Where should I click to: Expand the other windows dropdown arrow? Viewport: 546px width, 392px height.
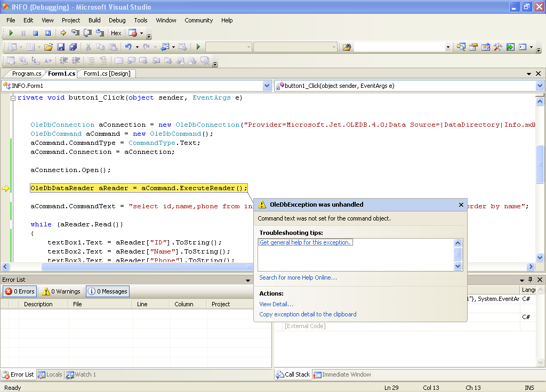pyautogui.click(x=532, y=47)
